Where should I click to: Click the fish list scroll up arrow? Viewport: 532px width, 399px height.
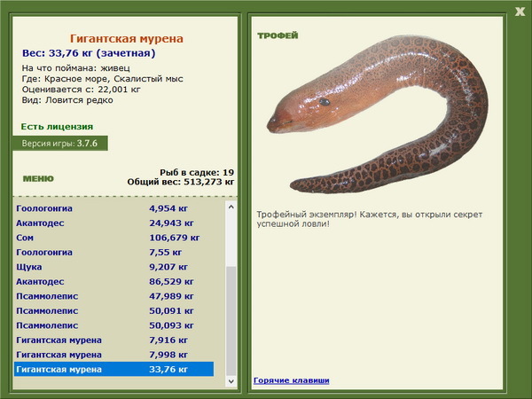(x=231, y=207)
